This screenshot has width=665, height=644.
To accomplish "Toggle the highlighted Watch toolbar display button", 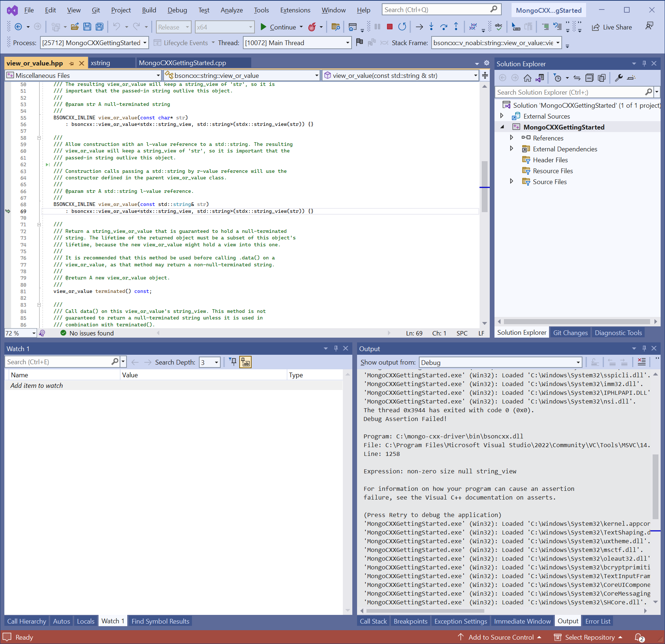I will click(245, 362).
